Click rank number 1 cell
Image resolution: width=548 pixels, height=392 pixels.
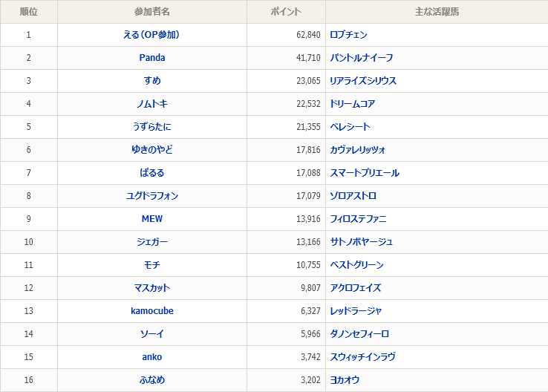point(29,35)
